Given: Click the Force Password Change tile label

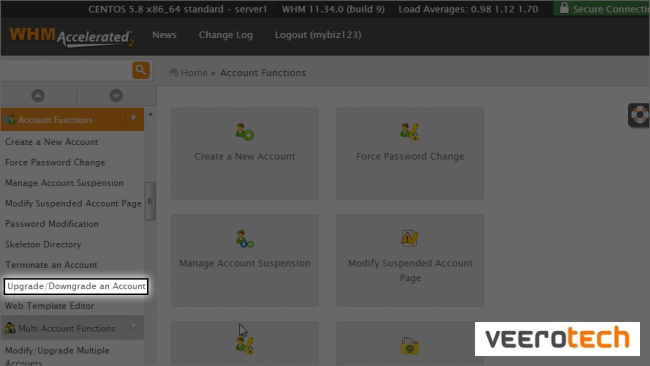Looking at the screenshot, I should 410,157.
